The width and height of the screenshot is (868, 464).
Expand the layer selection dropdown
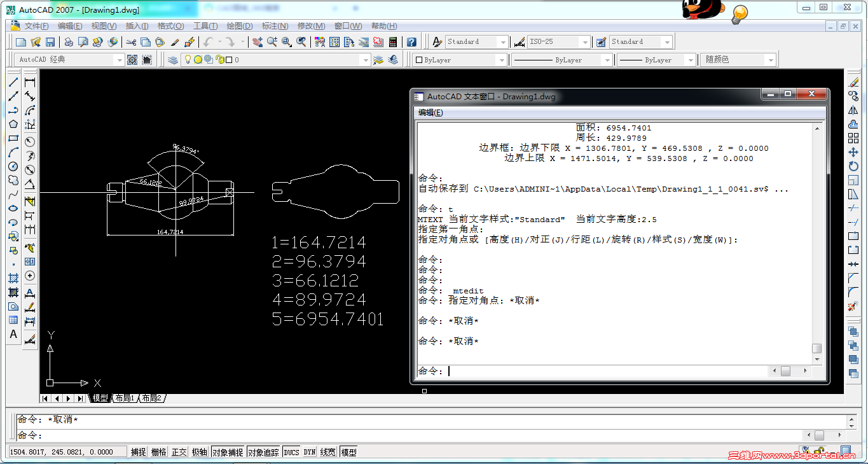[x=365, y=60]
